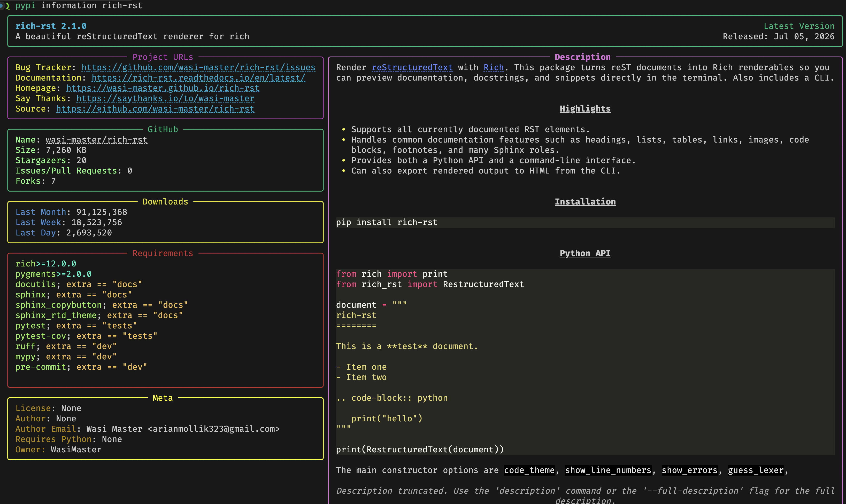Click the 'print(RestructuredText(document))' code line

tap(420, 450)
